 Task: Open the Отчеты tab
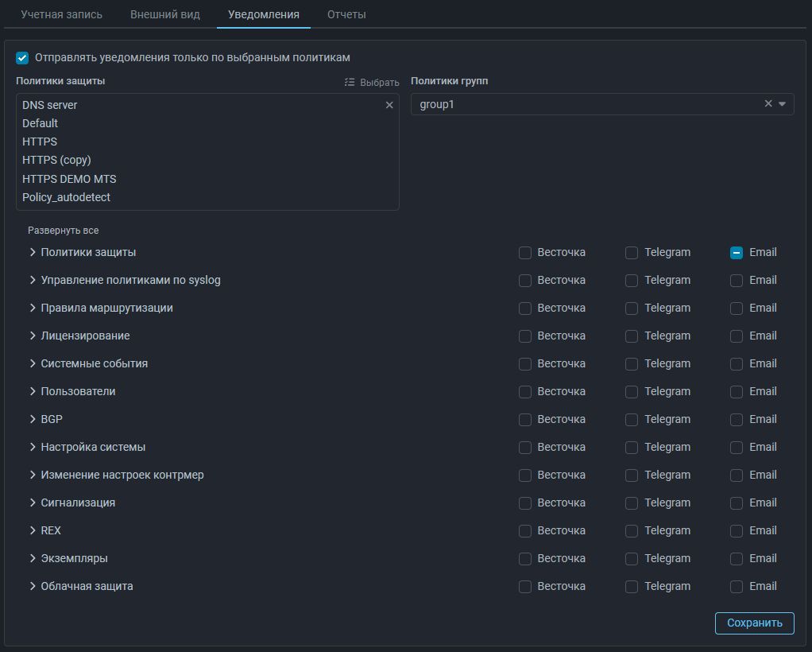346,14
